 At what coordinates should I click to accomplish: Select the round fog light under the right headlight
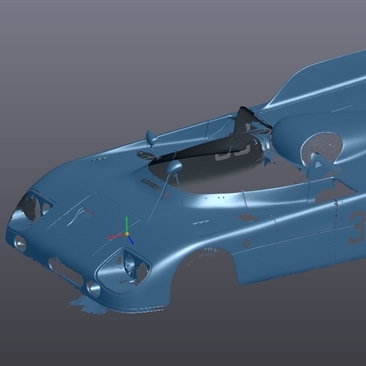[x=93, y=288]
